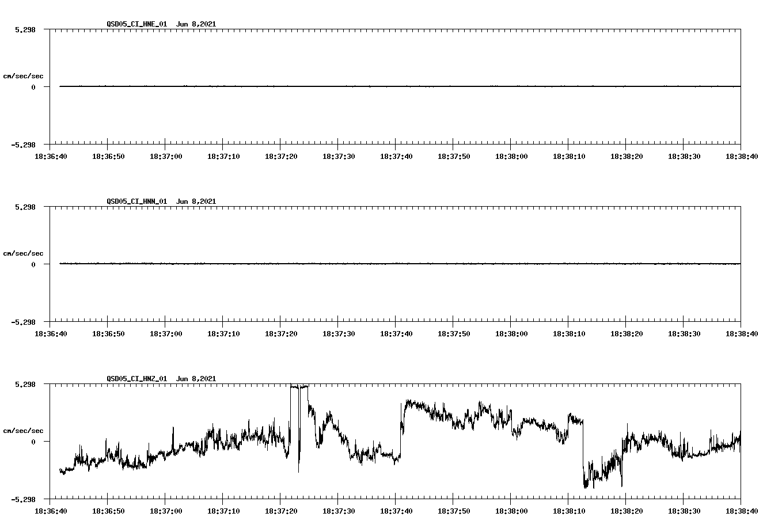Click the 18:38:10 time label under HNZ plot
This screenshot has height=532, width=782.
(x=569, y=511)
